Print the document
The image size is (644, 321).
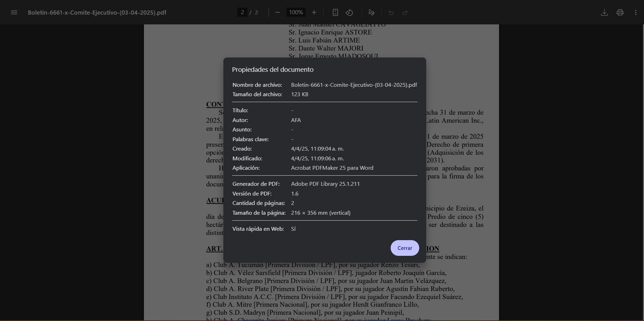point(620,12)
